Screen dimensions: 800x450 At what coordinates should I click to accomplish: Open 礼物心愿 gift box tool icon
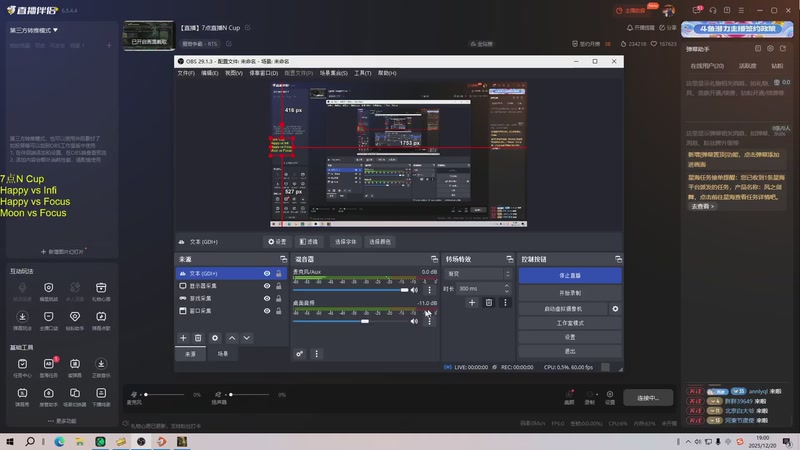point(101,291)
